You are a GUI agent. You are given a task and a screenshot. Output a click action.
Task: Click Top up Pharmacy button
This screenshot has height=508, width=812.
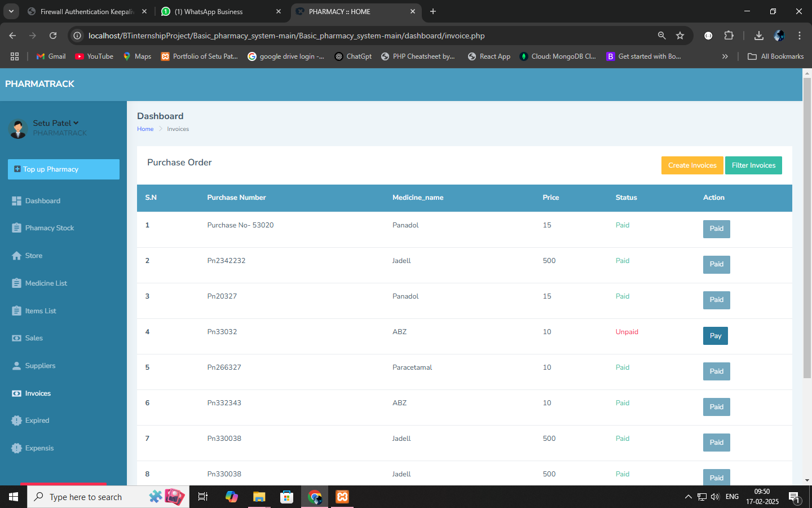(x=64, y=169)
